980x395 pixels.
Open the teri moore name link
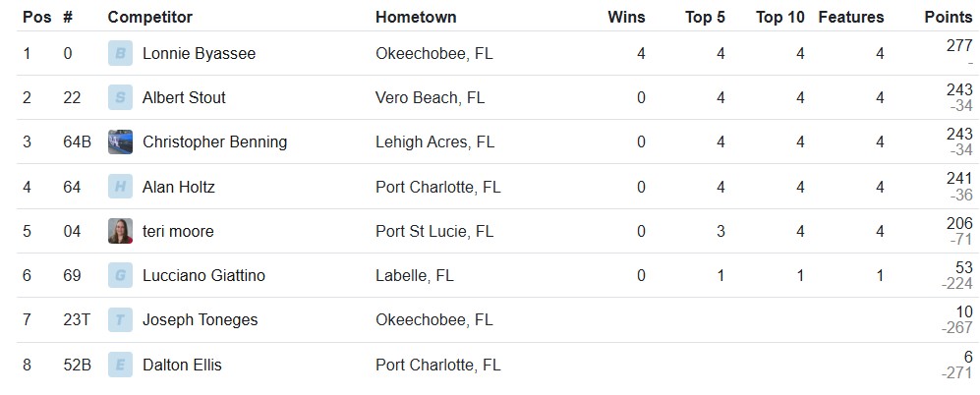178,231
